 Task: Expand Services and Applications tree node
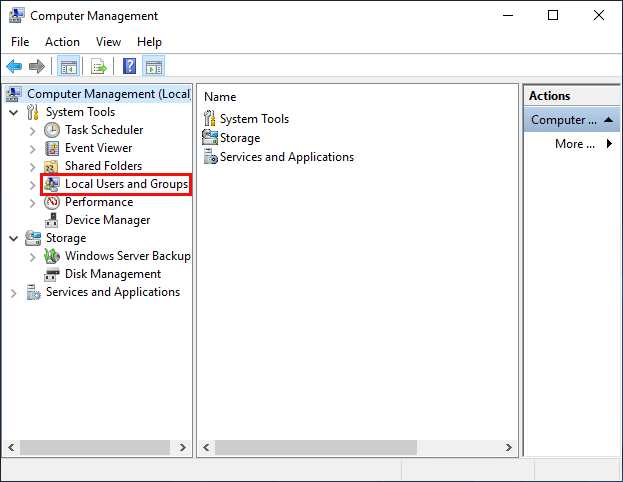[14, 293]
